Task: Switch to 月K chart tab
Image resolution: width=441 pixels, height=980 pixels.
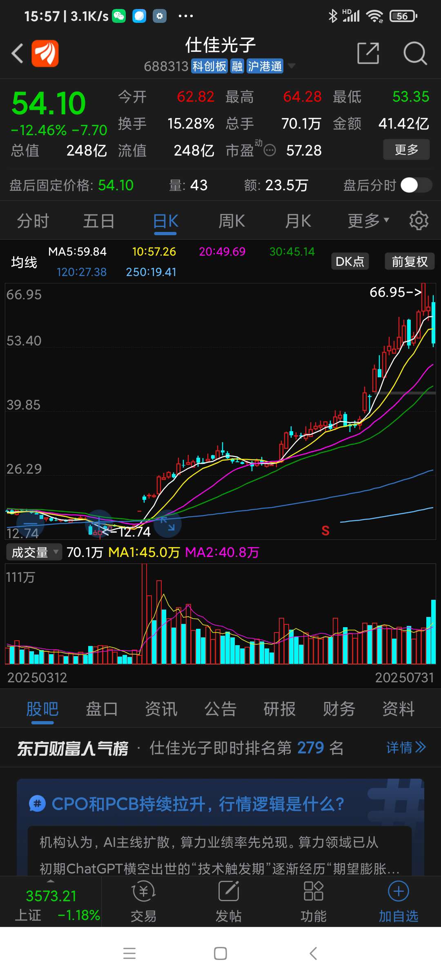Action: (298, 221)
